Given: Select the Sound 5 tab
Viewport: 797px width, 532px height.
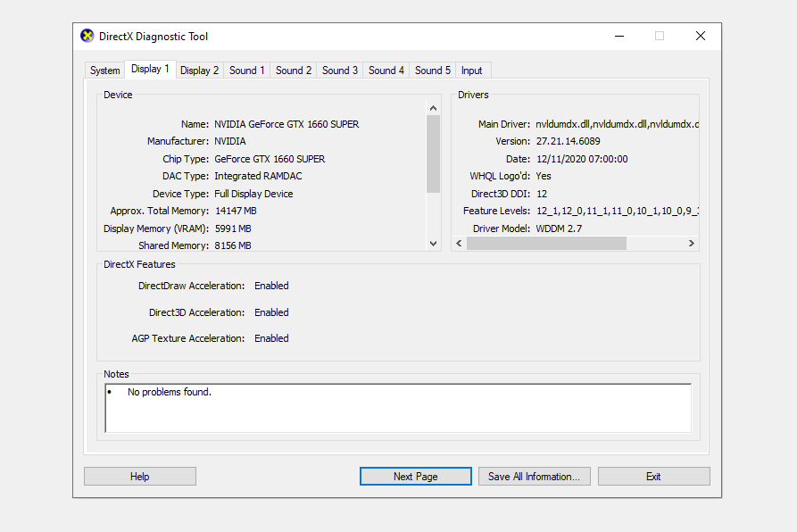Looking at the screenshot, I should tap(433, 71).
